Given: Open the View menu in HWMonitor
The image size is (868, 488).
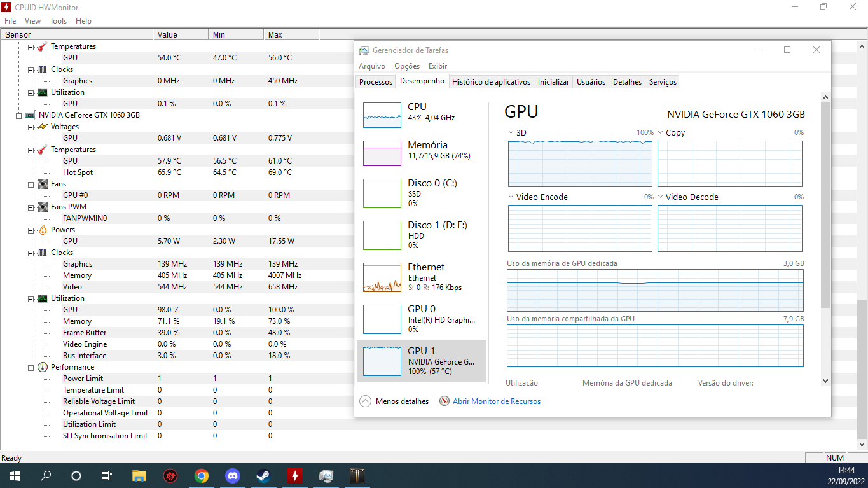Looking at the screenshot, I should [32, 21].
